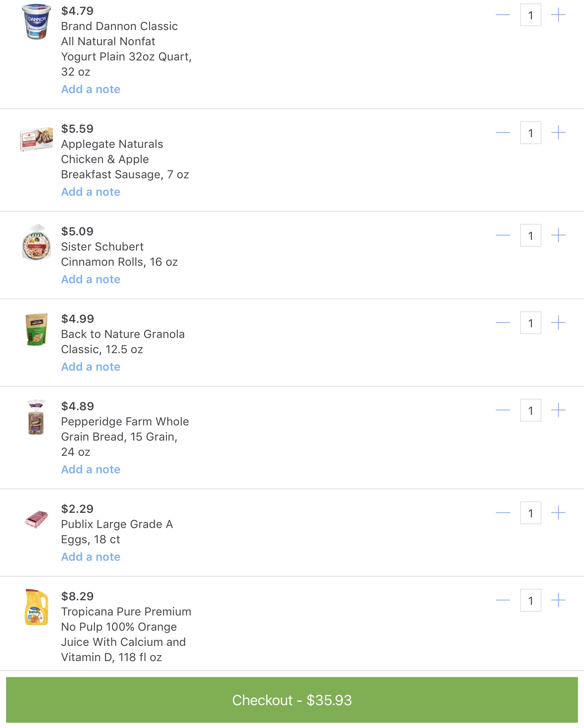Tap plus icon for Applegate breakfast sausage
This screenshot has height=728, width=584.
click(x=558, y=133)
